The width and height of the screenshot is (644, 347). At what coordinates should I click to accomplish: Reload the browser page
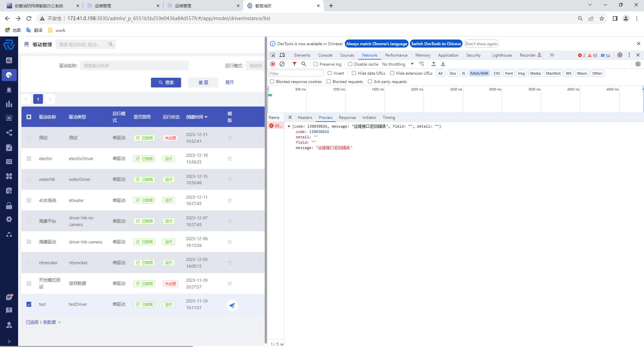point(29,18)
